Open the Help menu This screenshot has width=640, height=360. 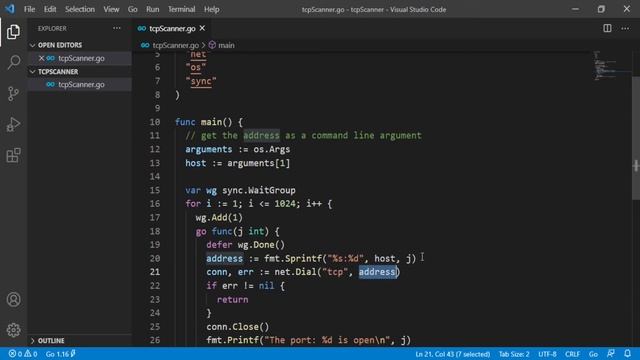pyautogui.click(x=211, y=9)
